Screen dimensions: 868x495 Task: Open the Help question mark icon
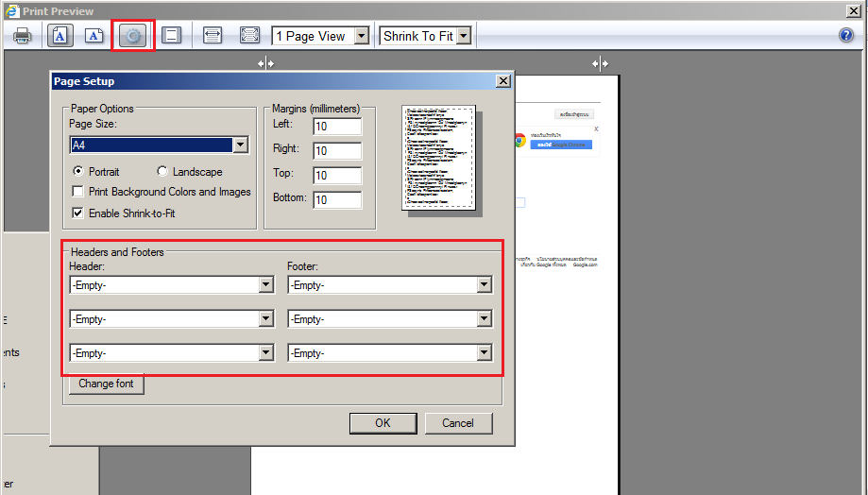coord(846,36)
